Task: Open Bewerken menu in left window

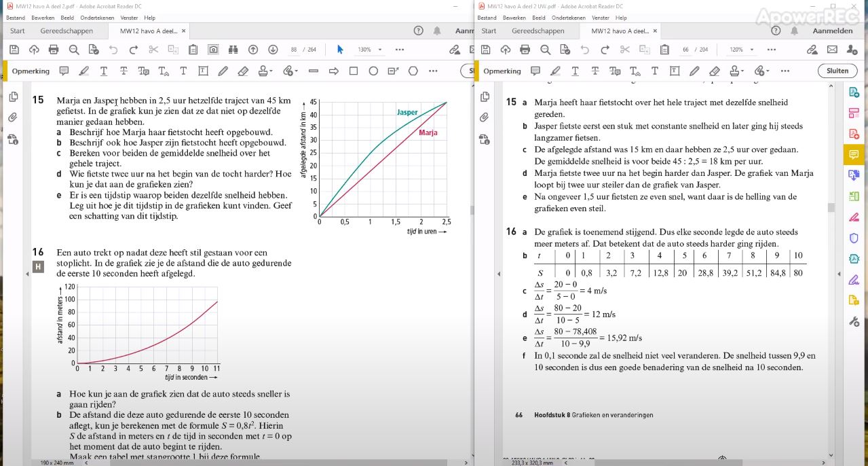Action: point(43,18)
